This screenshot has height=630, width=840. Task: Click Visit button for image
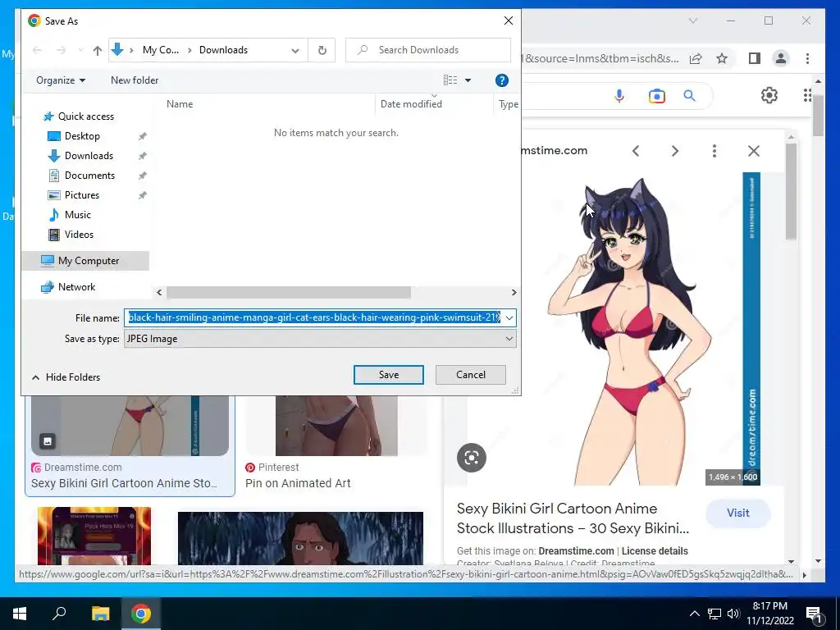point(737,514)
